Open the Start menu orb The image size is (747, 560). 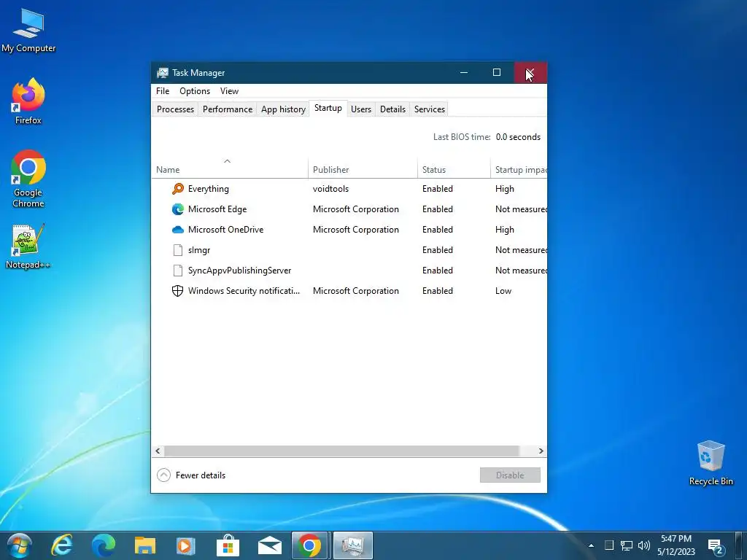[20, 545]
